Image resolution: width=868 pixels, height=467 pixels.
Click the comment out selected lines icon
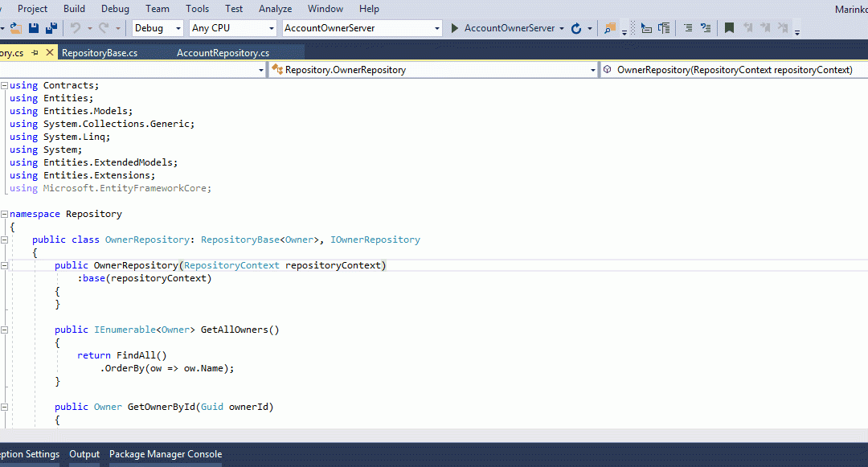[x=688, y=28]
